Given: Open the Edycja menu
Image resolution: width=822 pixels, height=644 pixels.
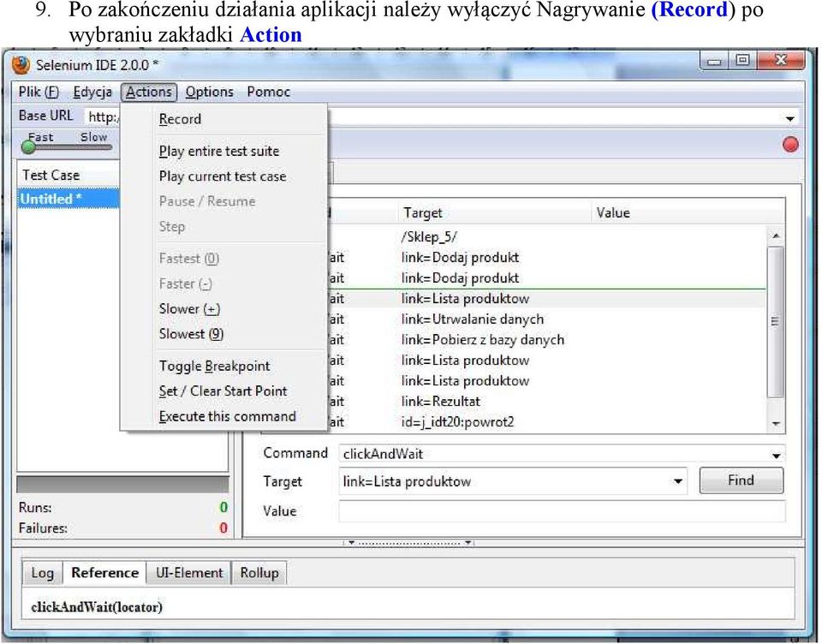Looking at the screenshot, I should tap(92, 92).
